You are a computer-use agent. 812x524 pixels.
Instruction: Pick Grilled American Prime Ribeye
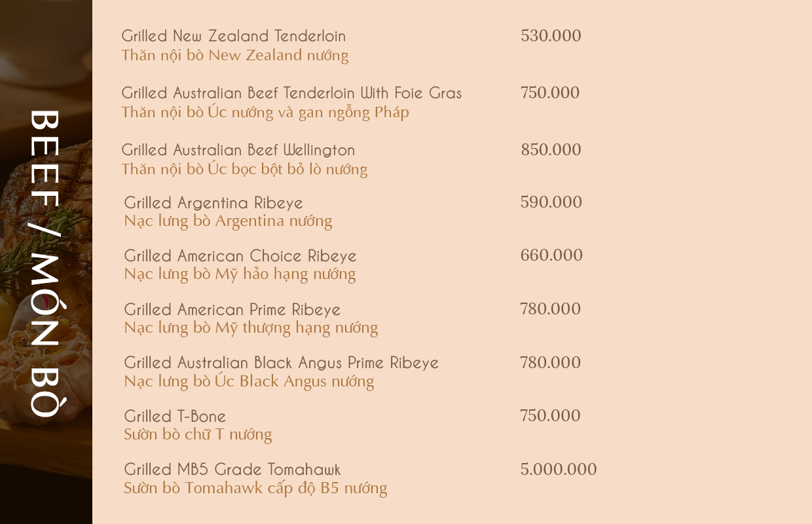(232, 310)
